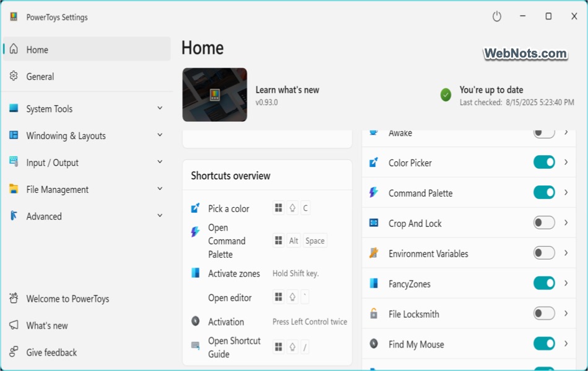Click the 'You're up to date' status
The image size is (588, 371).
pos(491,90)
